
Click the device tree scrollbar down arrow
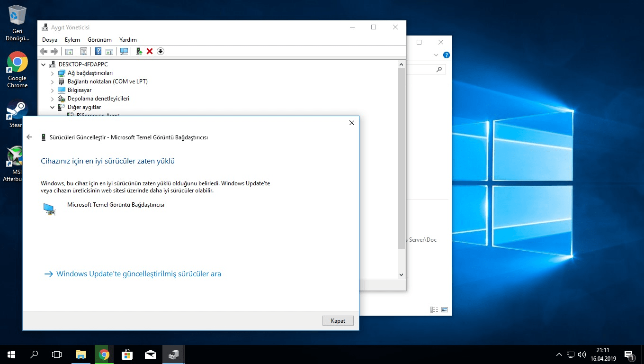pos(401,274)
